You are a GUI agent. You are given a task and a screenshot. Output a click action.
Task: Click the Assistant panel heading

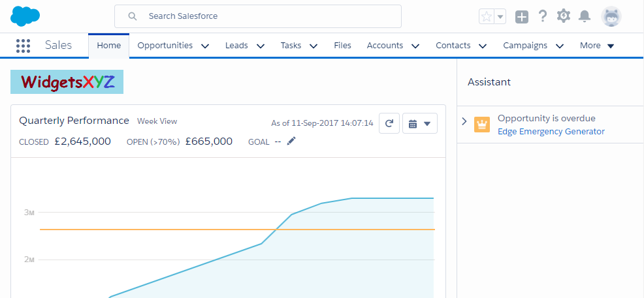tap(489, 82)
